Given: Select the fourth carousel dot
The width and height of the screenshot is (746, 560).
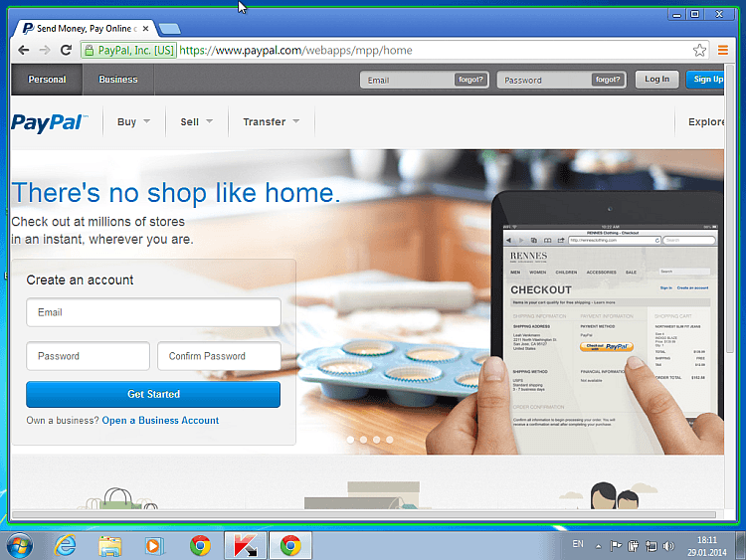Looking at the screenshot, I should [390, 440].
